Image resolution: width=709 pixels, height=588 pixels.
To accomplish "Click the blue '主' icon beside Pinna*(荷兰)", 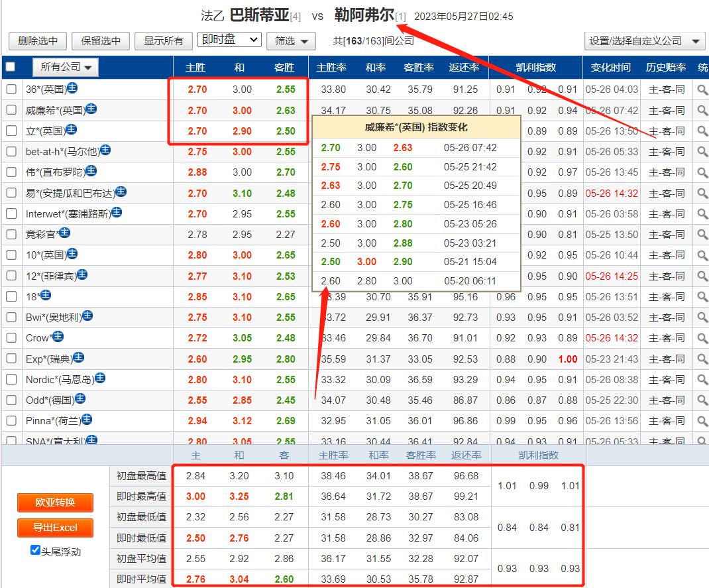I will (x=86, y=419).
